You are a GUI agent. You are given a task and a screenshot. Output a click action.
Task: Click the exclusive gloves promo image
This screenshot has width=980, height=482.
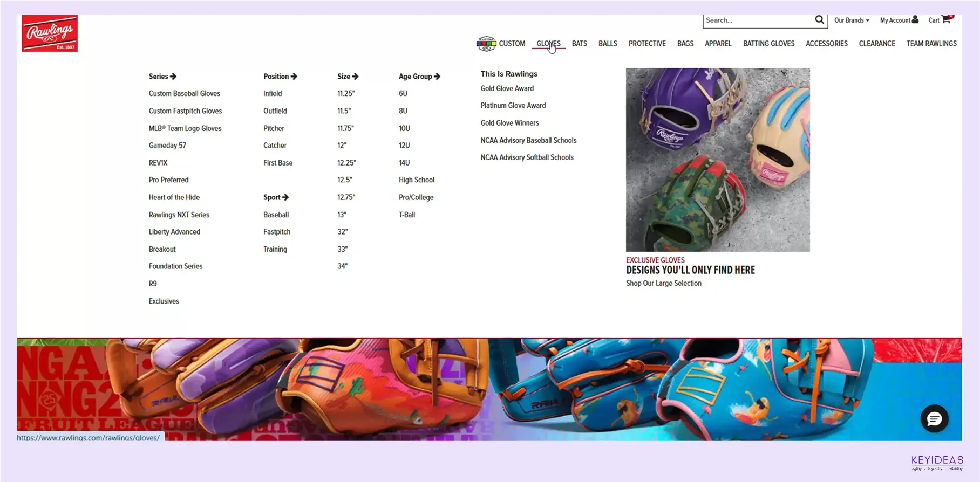(x=718, y=160)
